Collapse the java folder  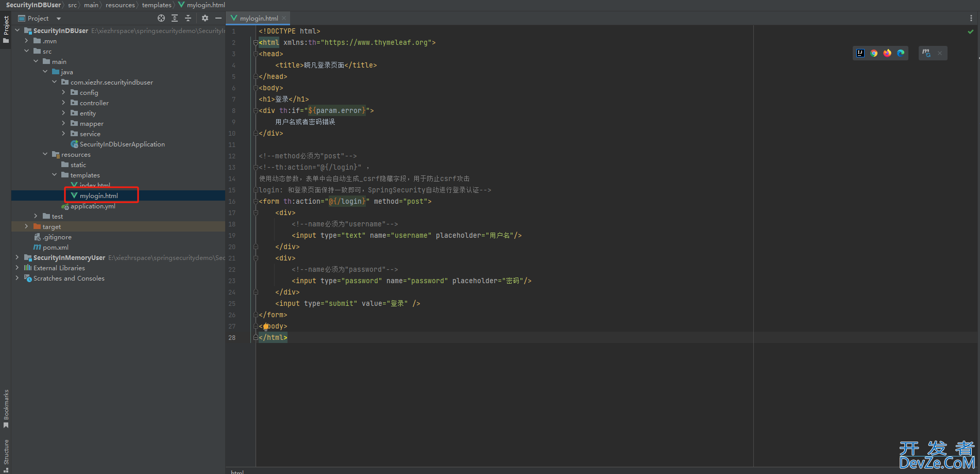coord(45,72)
